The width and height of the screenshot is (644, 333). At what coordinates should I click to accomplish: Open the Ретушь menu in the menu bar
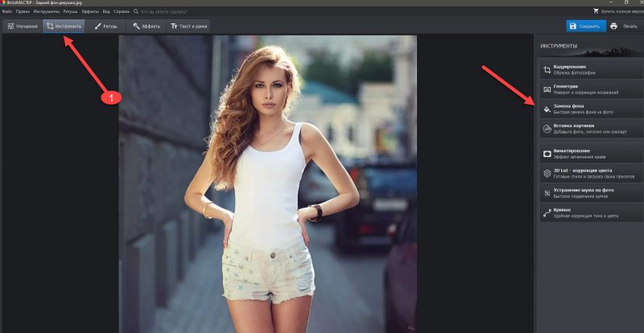[70, 11]
